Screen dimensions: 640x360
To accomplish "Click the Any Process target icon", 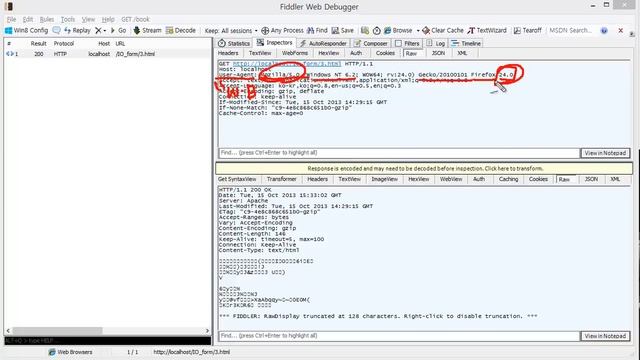I will point(265,31).
